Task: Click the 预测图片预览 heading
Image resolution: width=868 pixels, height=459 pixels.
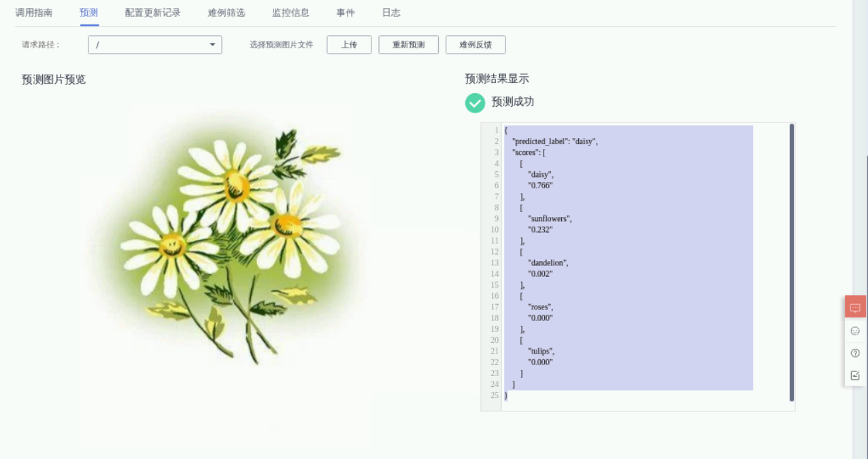Action: pos(54,80)
